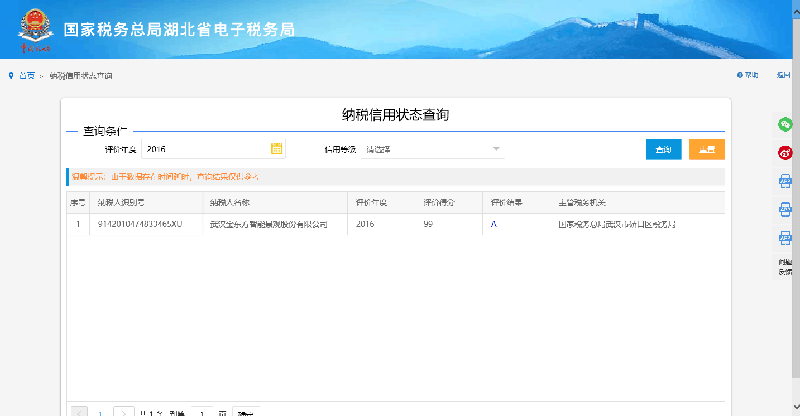Select page 1 in pagination

pos(100,411)
